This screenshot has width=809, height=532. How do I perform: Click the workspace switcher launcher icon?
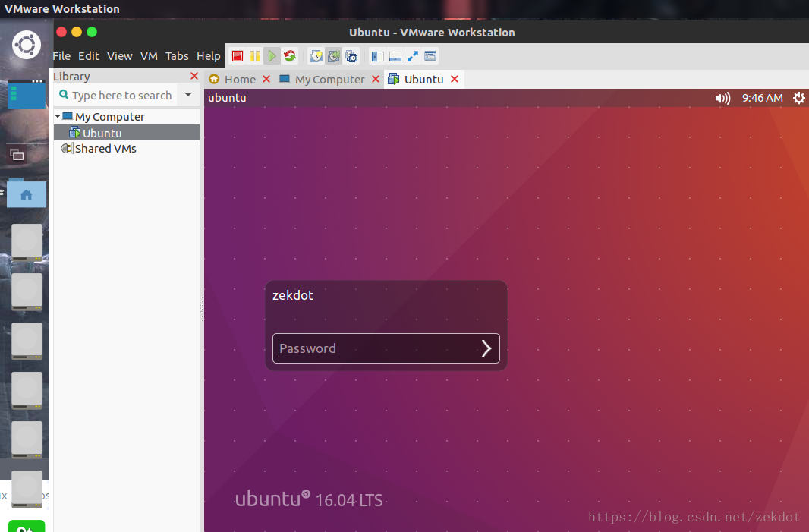point(17,154)
